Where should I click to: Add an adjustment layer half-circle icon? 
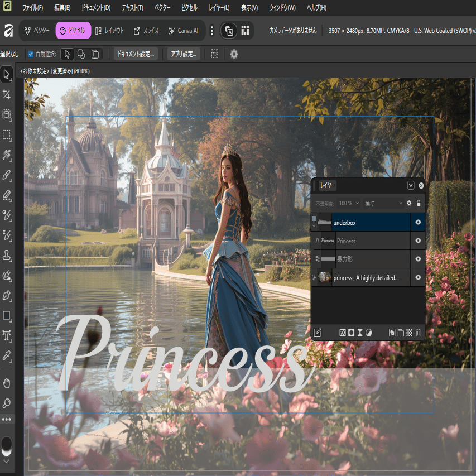(368, 333)
